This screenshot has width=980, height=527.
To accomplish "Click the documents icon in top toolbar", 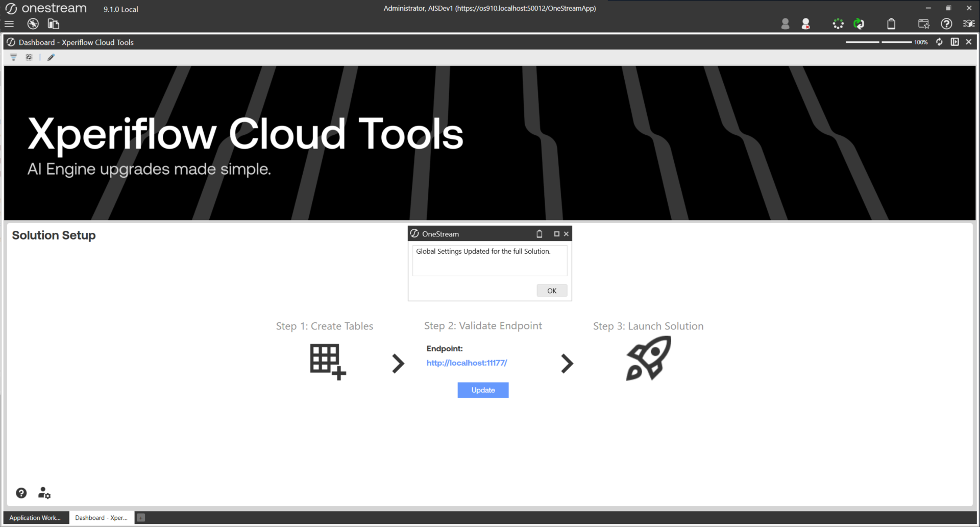I will tap(54, 24).
